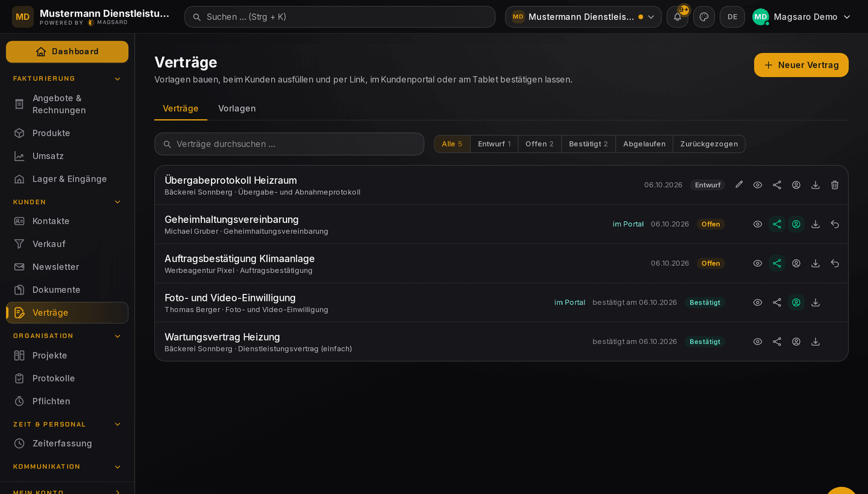Open Produkte in the sidebar
868x494 pixels.
[67, 133]
